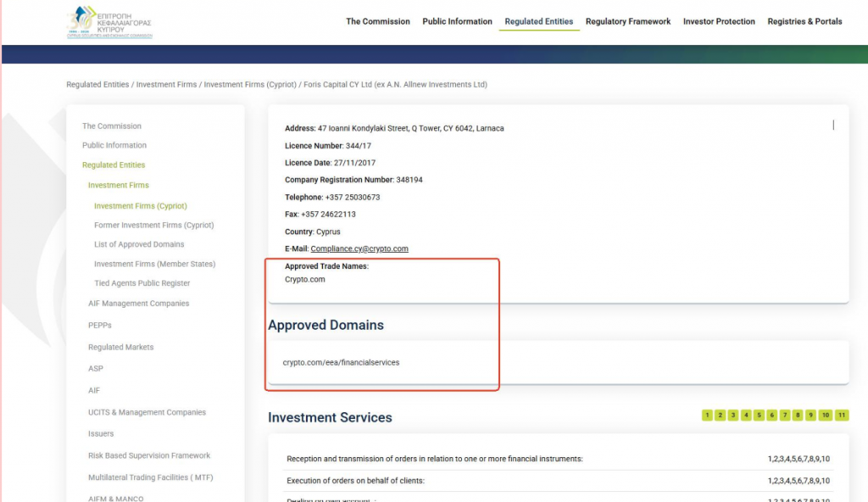The height and width of the screenshot is (502, 868).
Task: Click instrument badge number 10
Action: pyautogui.click(x=826, y=415)
